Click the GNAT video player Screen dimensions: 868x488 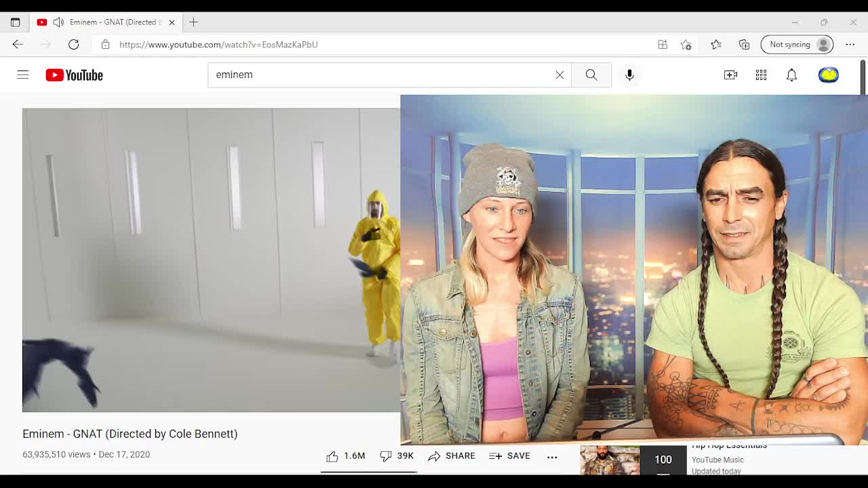click(211, 260)
